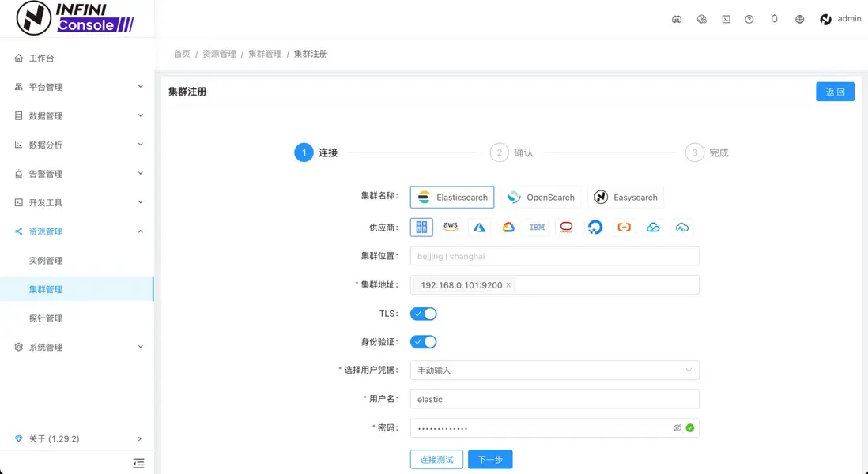Open the 关于 (1.29.2) entry
868x474 pixels.
[x=77, y=438]
